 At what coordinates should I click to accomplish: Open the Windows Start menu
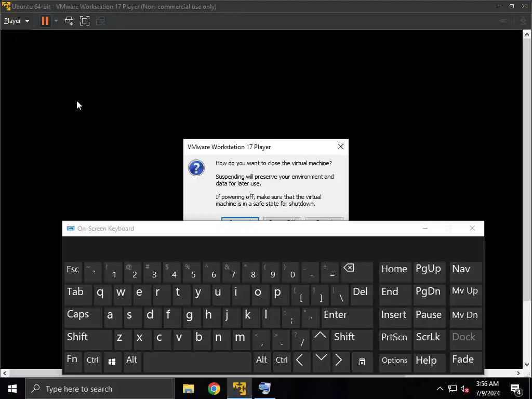[12, 389]
